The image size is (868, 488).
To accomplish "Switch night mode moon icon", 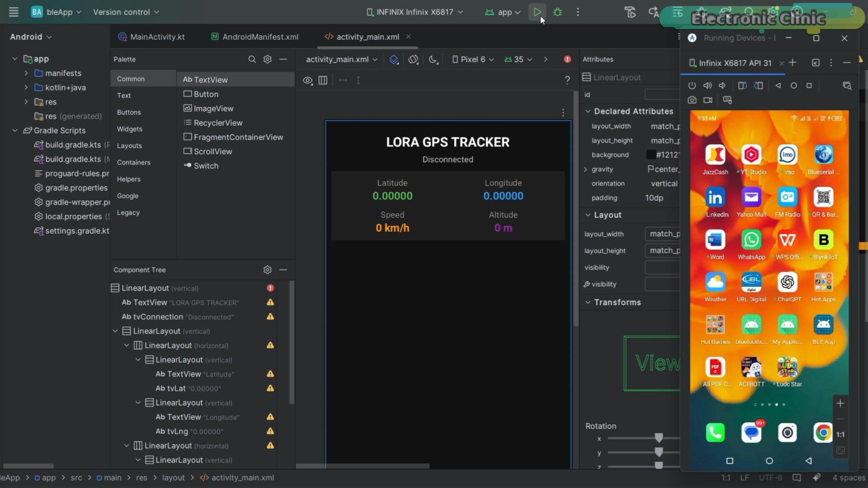I will [x=433, y=60].
